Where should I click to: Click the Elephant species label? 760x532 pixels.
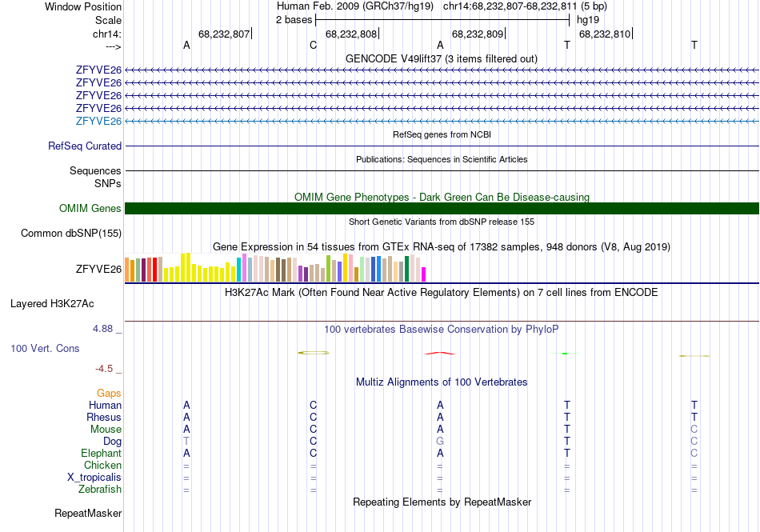101,453
